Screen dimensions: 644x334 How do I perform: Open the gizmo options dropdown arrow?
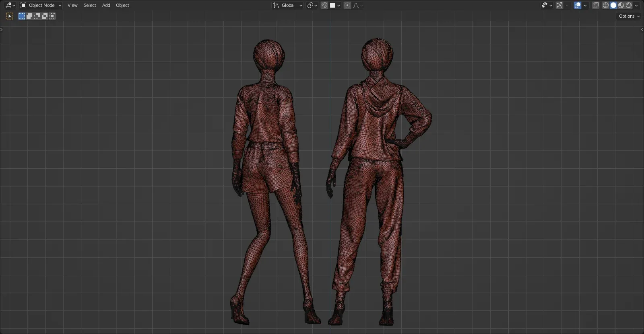click(x=567, y=5)
